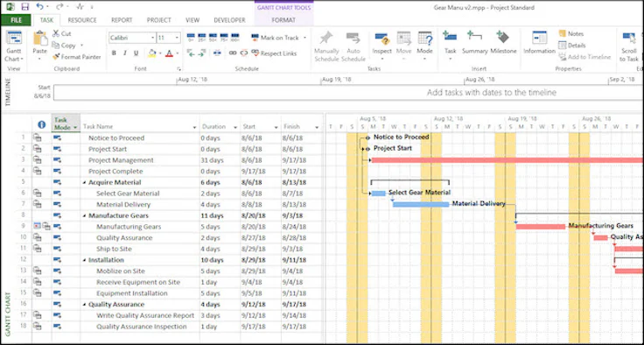Open Gantt Chart Tools FORMAT tab

coord(283,20)
